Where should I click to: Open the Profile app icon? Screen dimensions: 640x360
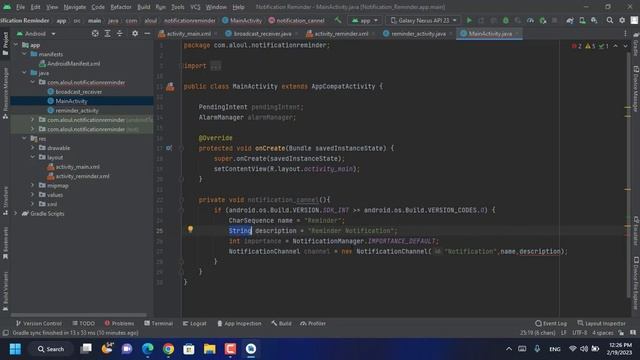530,20
